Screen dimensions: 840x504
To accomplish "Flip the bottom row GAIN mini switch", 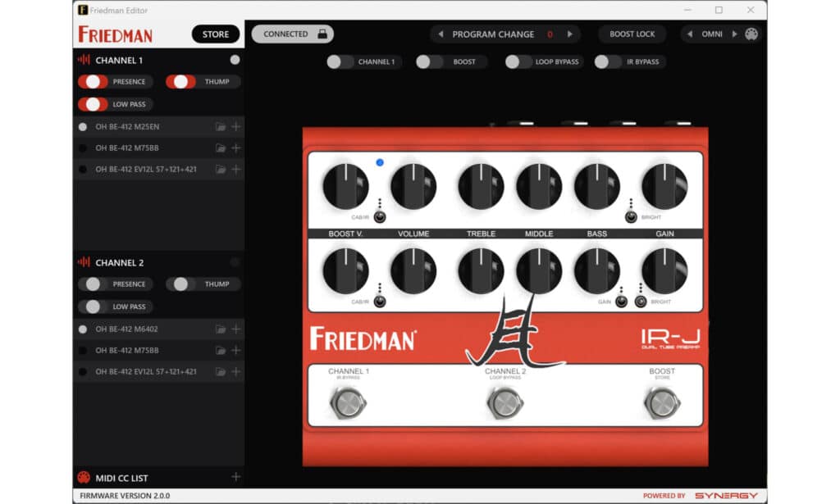I will point(622,302).
